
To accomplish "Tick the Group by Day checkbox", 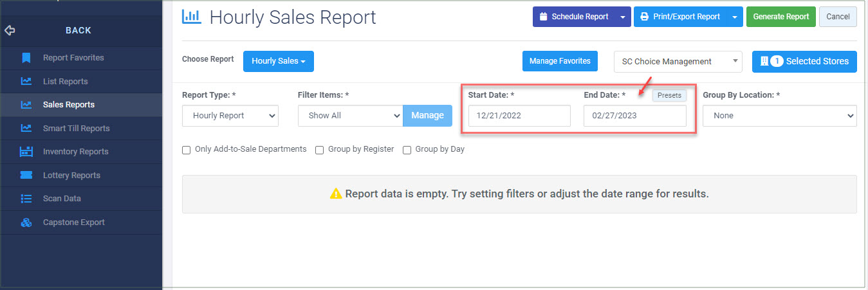I will coord(407,150).
